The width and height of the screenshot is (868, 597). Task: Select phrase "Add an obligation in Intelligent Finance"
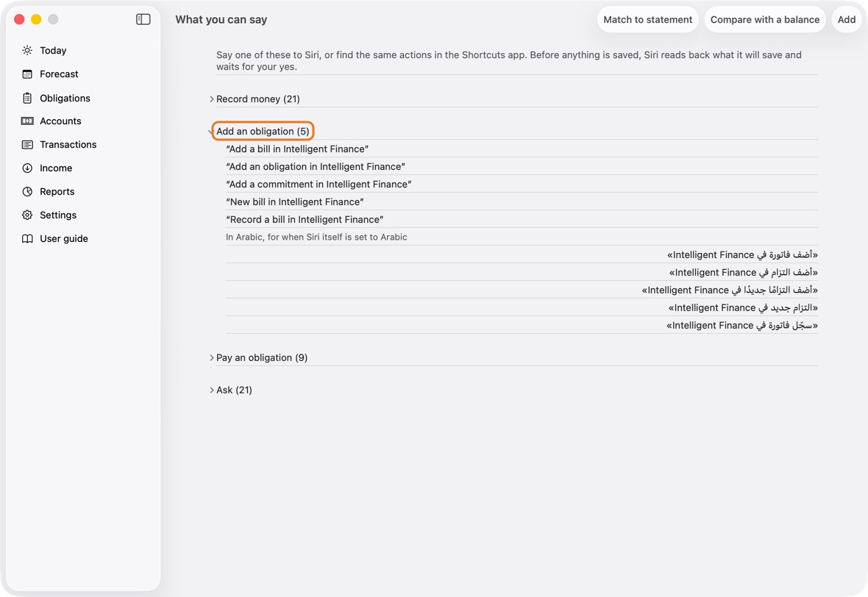pos(316,167)
